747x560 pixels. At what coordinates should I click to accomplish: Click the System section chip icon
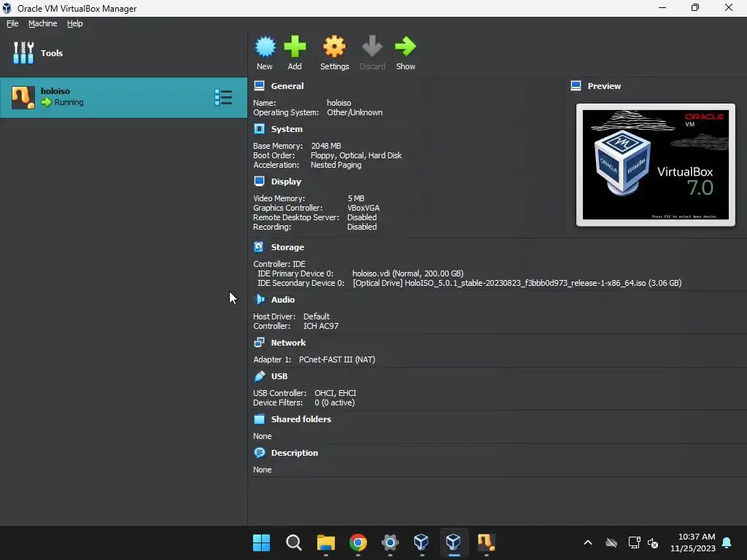pyautogui.click(x=259, y=129)
